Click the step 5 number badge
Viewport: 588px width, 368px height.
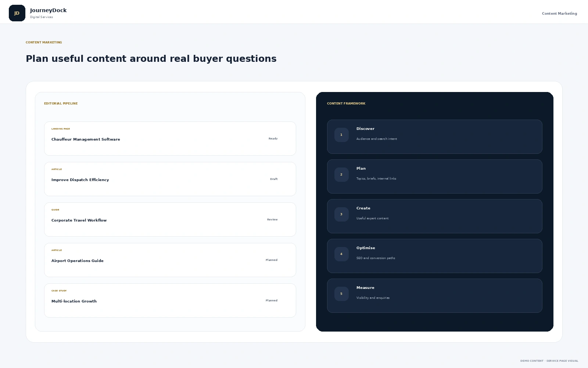click(341, 294)
